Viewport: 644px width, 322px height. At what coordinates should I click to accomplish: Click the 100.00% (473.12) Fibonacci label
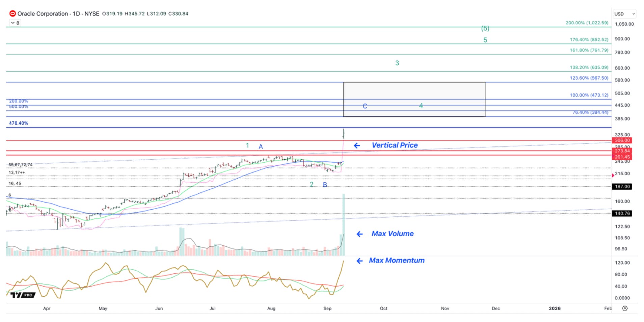tap(589, 95)
